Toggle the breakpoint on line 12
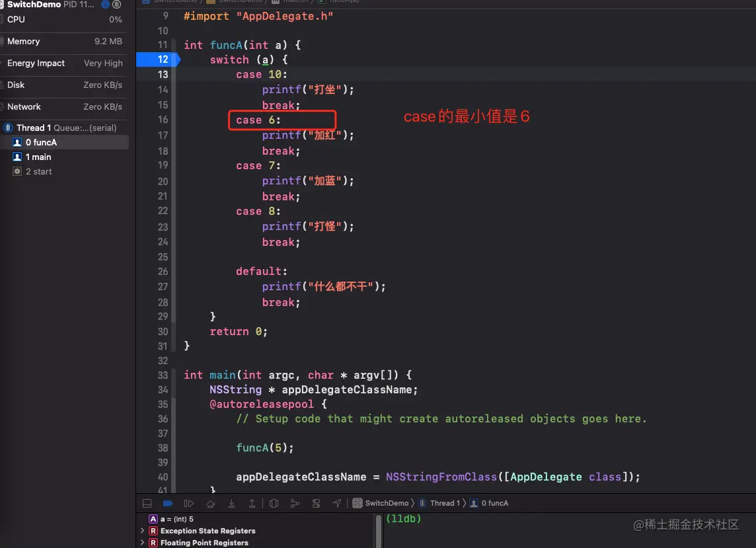Image resolution: width=756 pixels, height=548 pixels. pyautogui.click(x=157, y=59)
